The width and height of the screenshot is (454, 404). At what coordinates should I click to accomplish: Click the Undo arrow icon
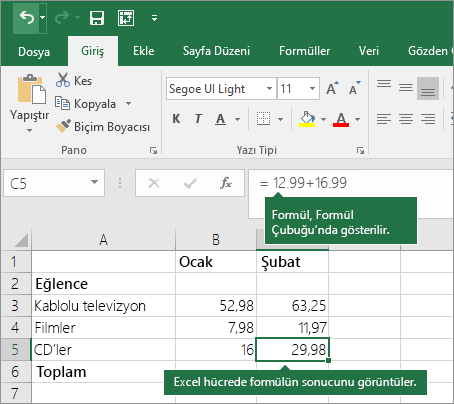pos(27,17)
